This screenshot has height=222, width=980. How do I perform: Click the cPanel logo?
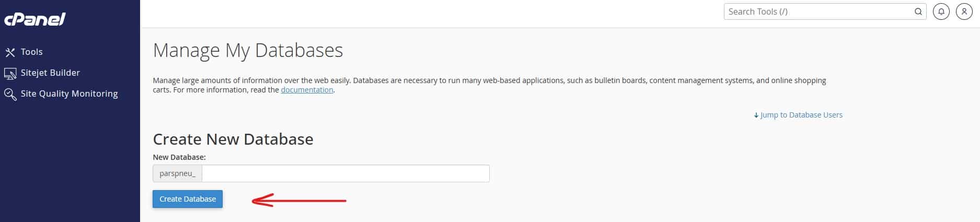(x=35, y=19)
